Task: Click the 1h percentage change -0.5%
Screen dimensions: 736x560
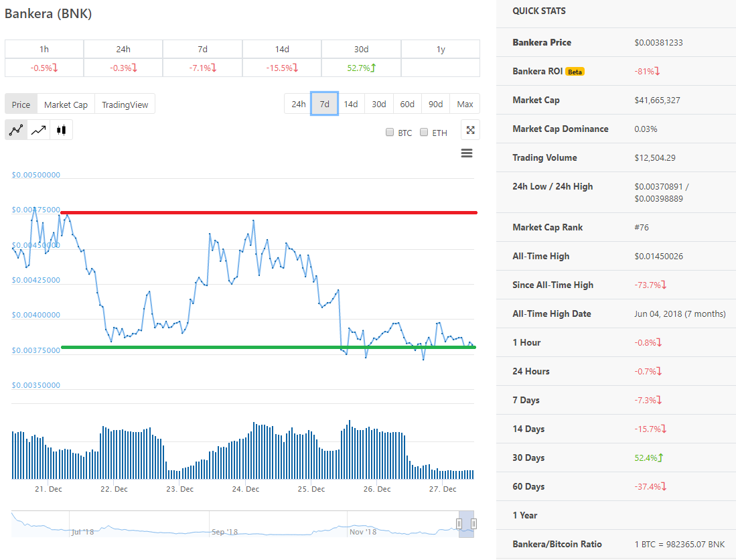Action: pos(44,68)
